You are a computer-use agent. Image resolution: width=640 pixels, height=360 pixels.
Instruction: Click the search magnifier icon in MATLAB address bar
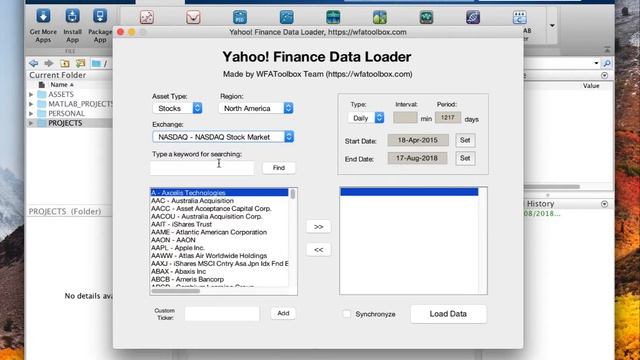pos(607,63)
